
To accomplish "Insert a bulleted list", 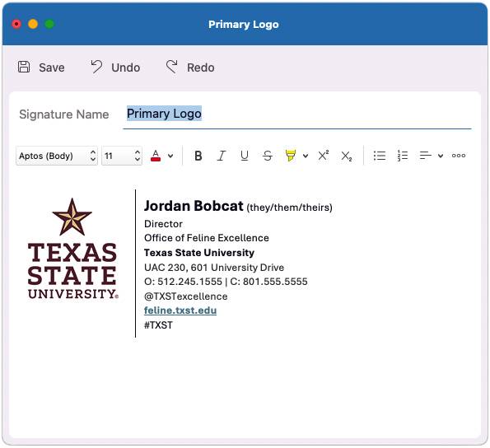I will pyautogui.click(x=380, y=156).
